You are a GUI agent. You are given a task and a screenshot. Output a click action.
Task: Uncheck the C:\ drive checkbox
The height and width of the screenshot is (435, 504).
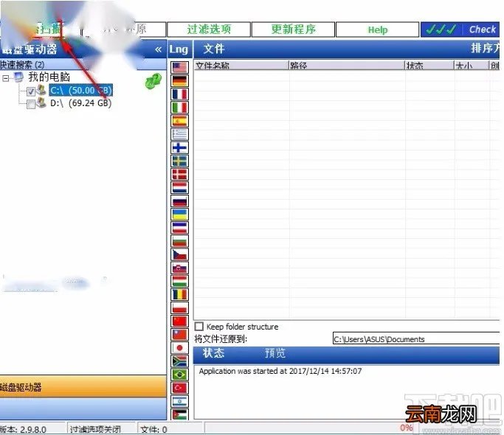pos(31,91)
